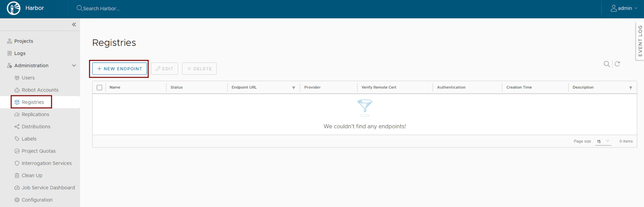Sort by Status column header

click(x=176, y=87)
